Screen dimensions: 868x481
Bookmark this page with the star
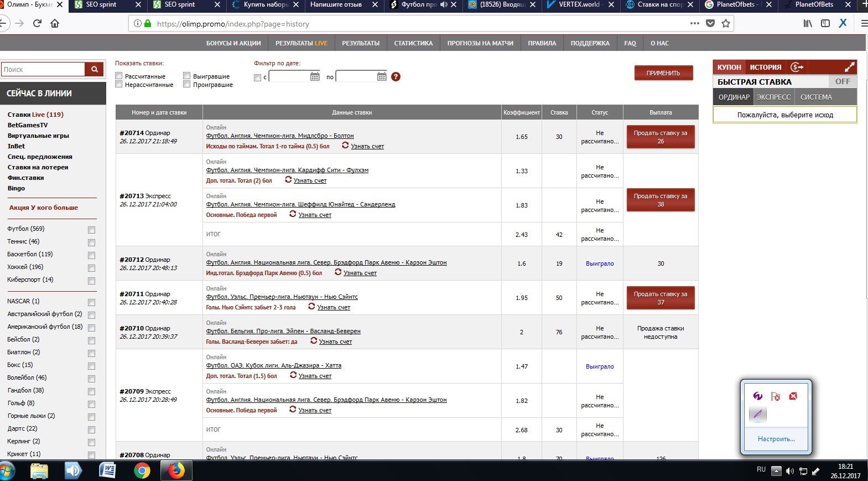click(726, 23)
